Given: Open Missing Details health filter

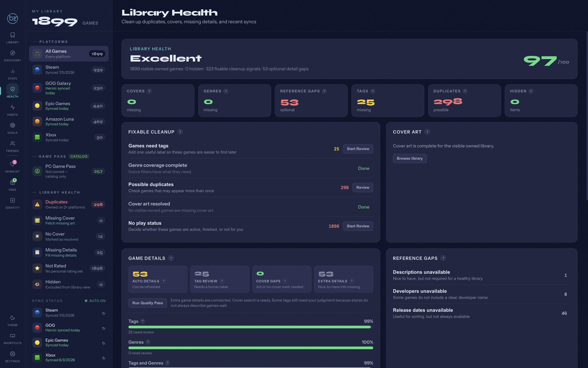Looking at the screenshot, I should tap(69, 252).
